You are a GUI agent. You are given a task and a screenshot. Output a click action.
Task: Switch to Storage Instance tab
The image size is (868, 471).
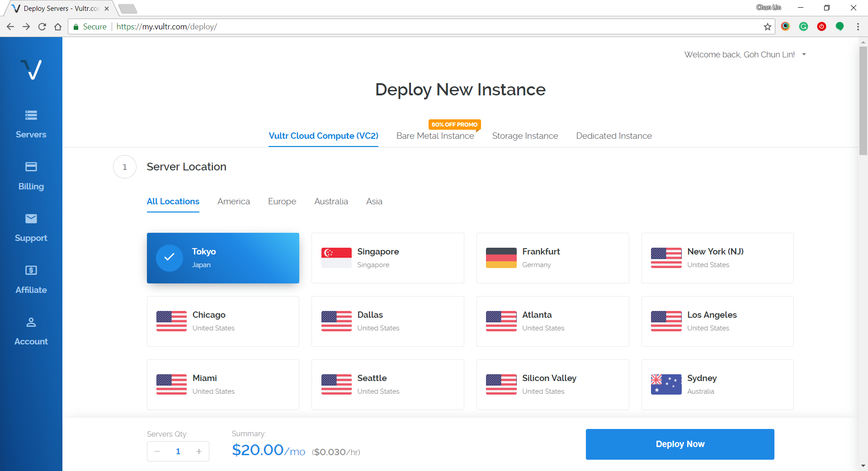[x=524, y=136]
